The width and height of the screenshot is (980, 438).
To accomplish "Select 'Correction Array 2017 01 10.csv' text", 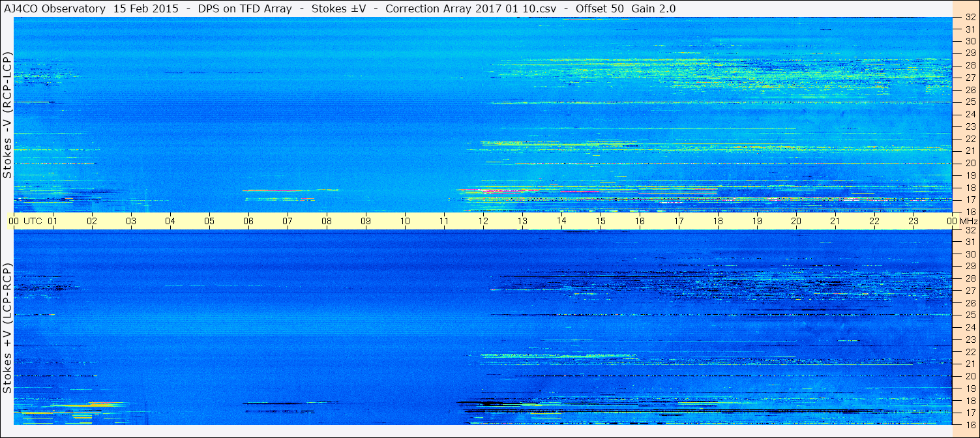I will [x=471, y=8].
